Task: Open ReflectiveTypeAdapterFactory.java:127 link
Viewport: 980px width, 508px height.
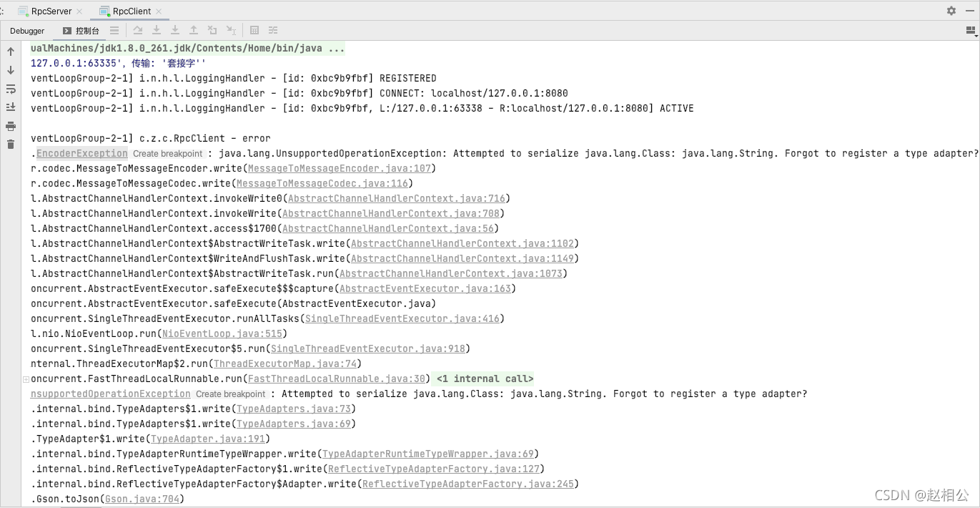Action: coord(434,469)
